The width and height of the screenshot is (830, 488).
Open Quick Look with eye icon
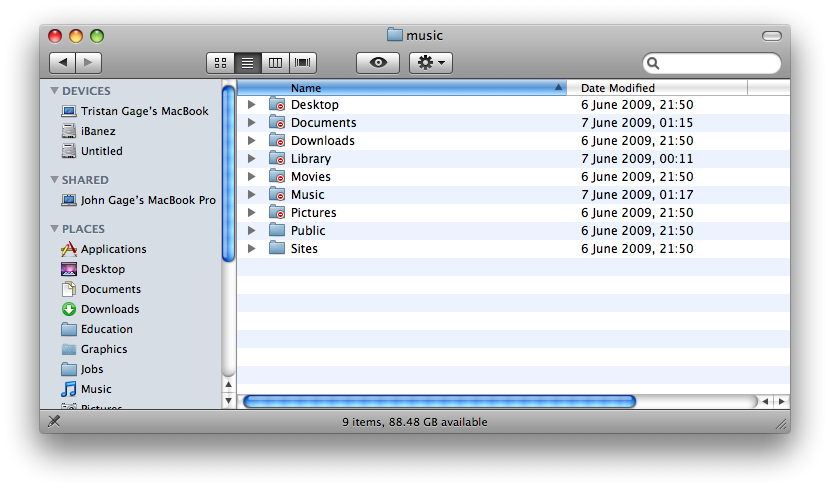click(378, 63)
